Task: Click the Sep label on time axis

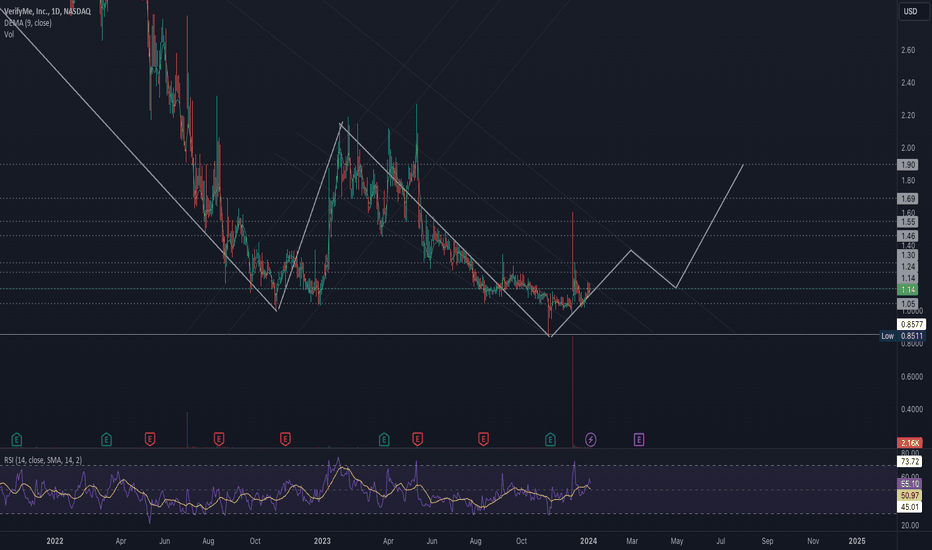Action: (x=767, y=541)
